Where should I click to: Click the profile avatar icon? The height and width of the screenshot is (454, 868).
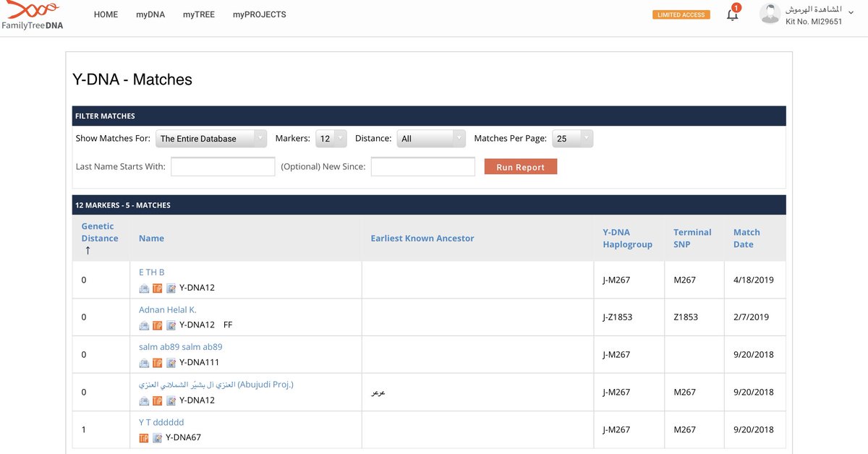[x=770, y=14]
